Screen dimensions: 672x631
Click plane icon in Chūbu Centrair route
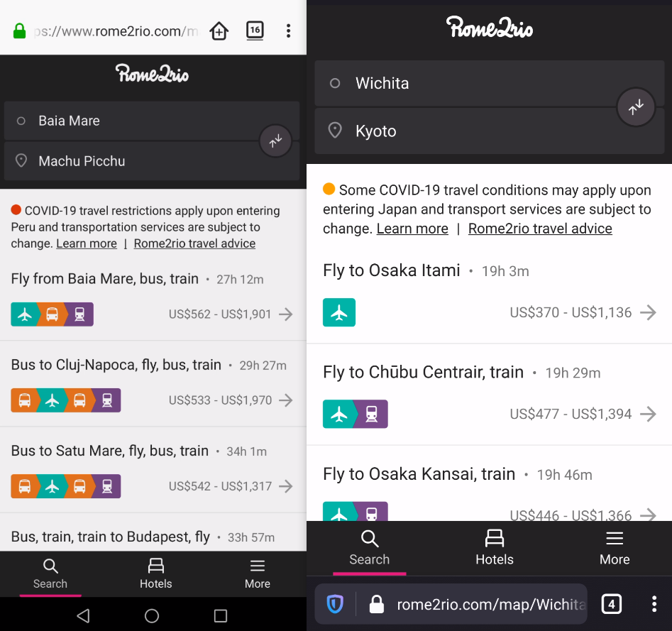tap(339, 414)
